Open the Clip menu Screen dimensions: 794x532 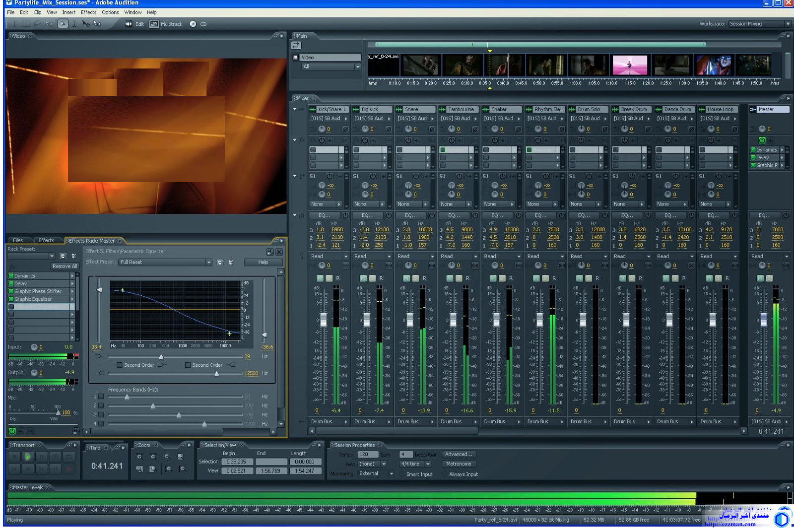(x=37, y=12)
